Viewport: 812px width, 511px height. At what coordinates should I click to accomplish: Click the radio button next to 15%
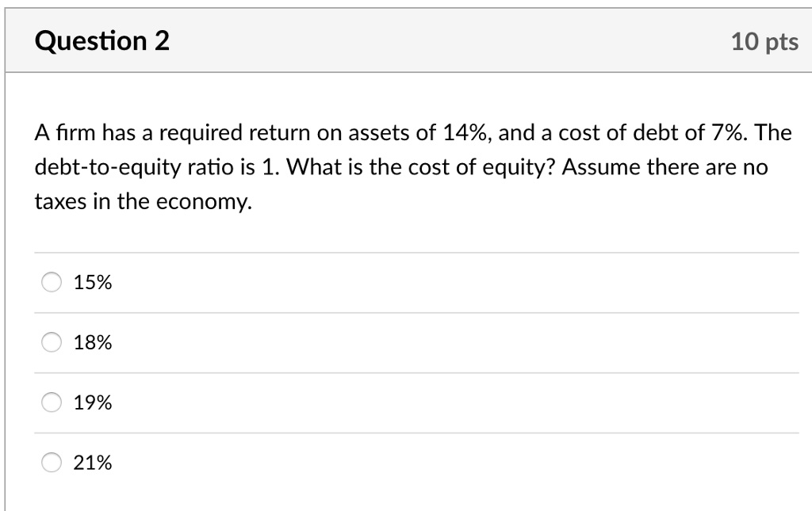(52, 281)
